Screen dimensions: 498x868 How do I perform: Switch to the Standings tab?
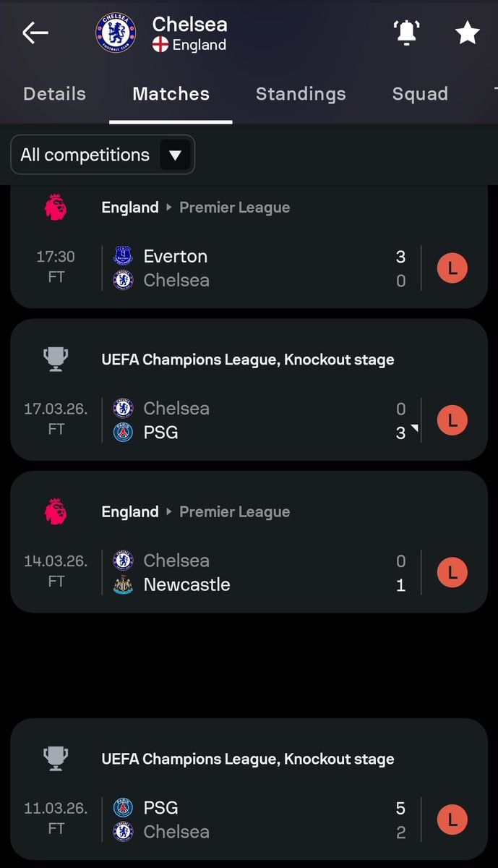coord(301,94)
